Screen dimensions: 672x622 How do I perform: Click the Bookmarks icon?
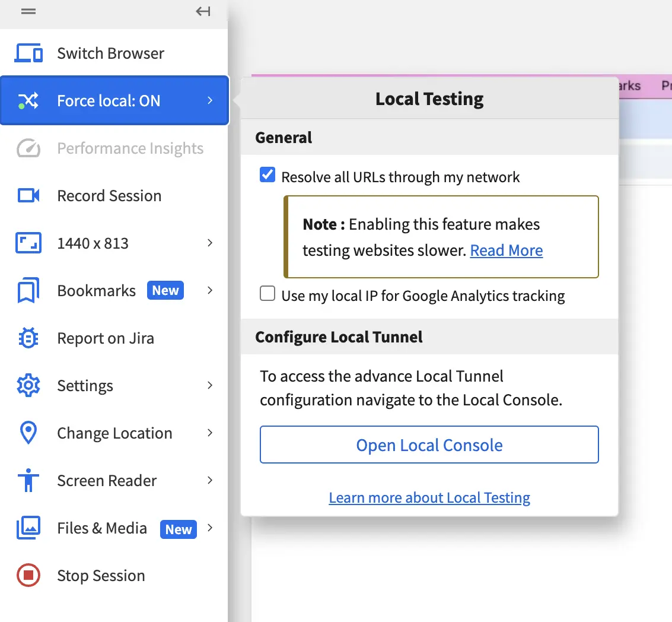(28, 290)
